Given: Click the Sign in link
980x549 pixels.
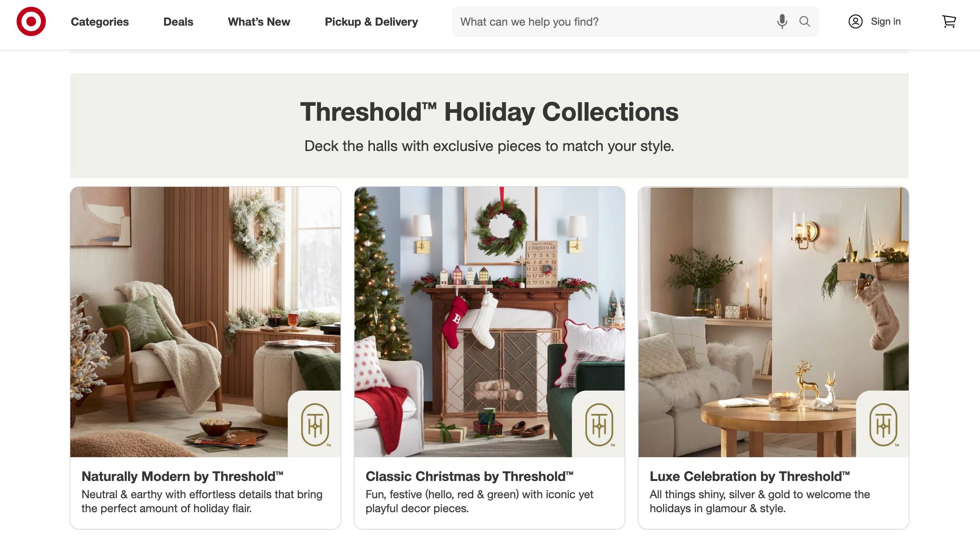Looking at the screenshot, I should pyautogui.click(x=885, y=21).
